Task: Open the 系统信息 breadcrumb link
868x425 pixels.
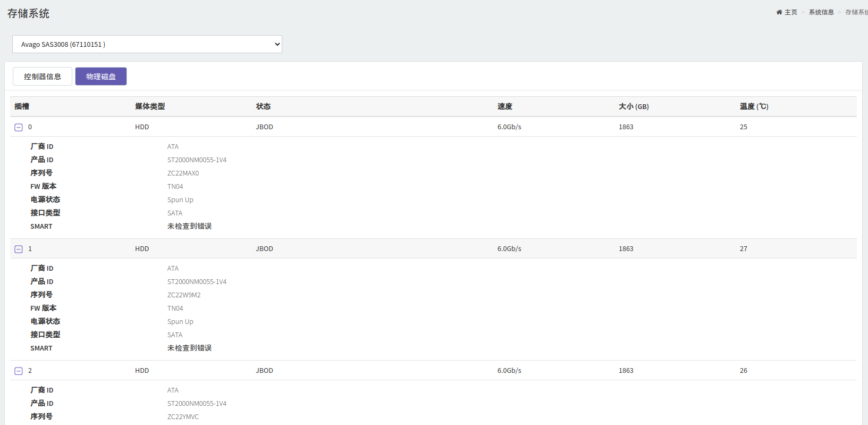Action: click(821, 12)
